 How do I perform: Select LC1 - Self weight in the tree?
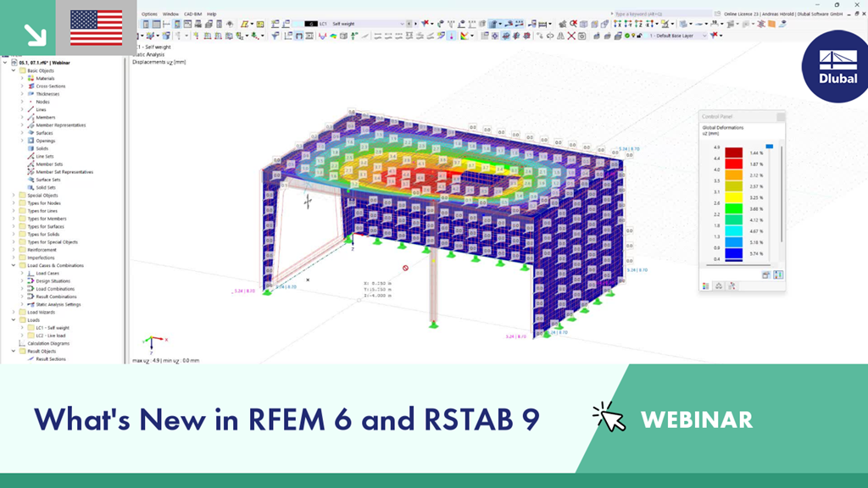pyautogui.click(x=53, y=328)
